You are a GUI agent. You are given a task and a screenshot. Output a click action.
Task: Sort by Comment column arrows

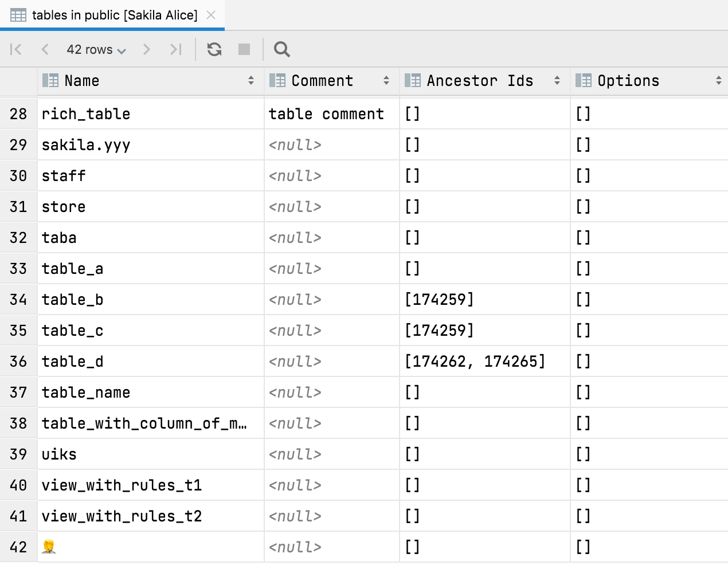[386, 81]
